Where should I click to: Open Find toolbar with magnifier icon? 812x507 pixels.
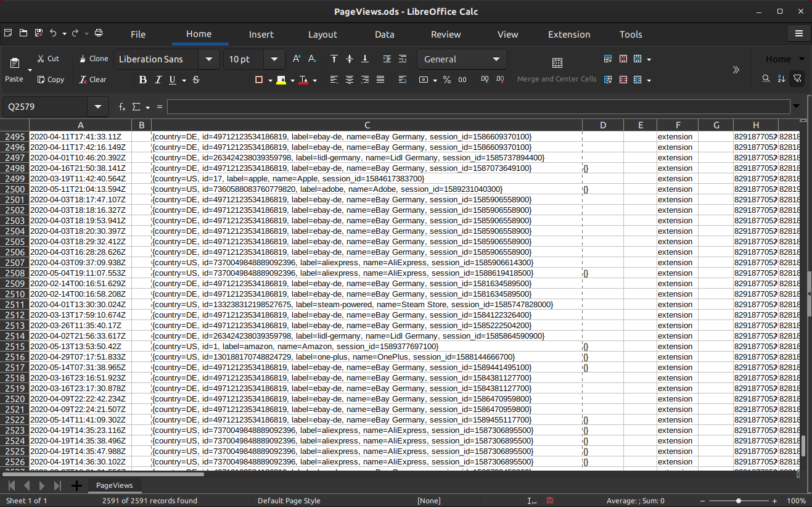point(765,78)
